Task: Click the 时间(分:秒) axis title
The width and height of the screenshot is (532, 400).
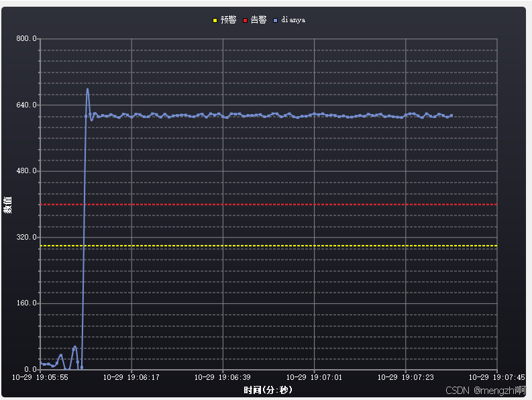Action: [x=268, y=390]
